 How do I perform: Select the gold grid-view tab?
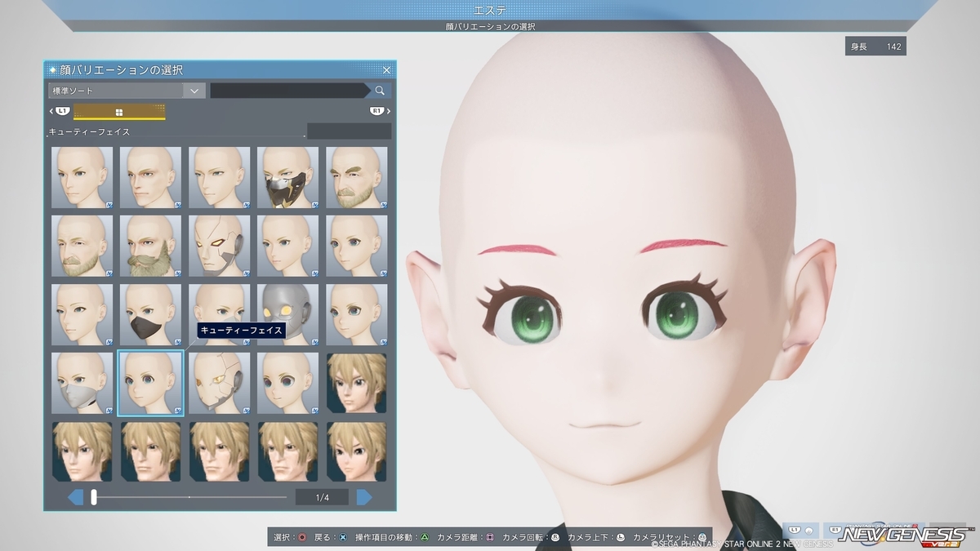pos(119,112)
